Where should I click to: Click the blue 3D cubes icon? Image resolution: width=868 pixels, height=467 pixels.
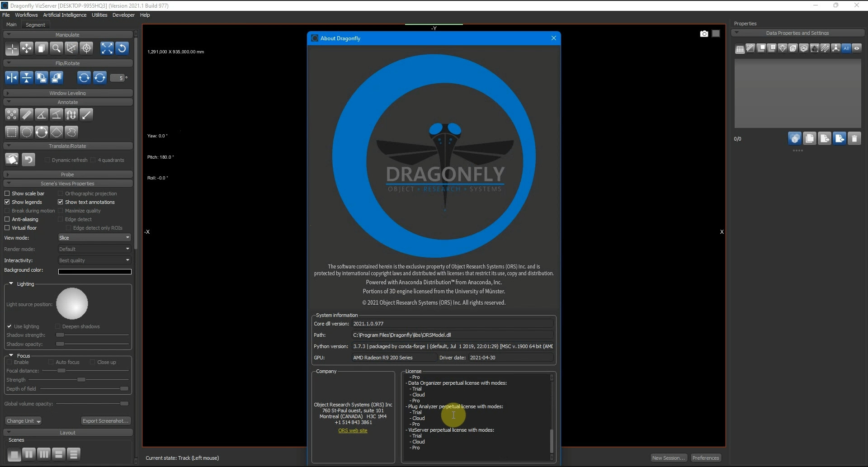pyautogui.click(x=795, y=138)
